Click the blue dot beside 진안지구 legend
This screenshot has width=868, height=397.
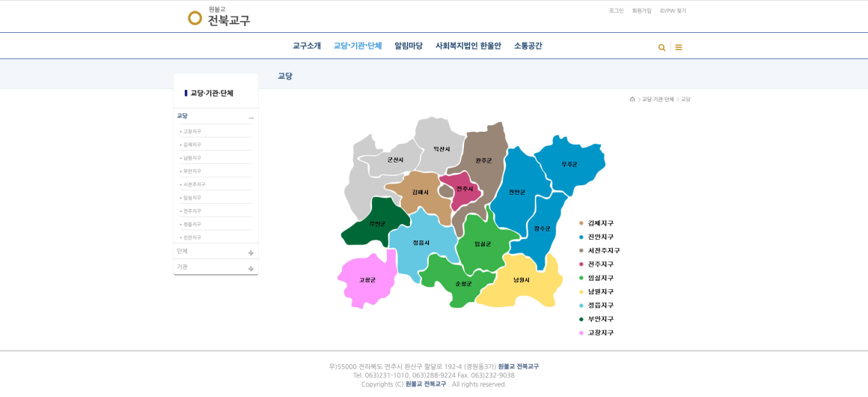click(x=581, y=237)
